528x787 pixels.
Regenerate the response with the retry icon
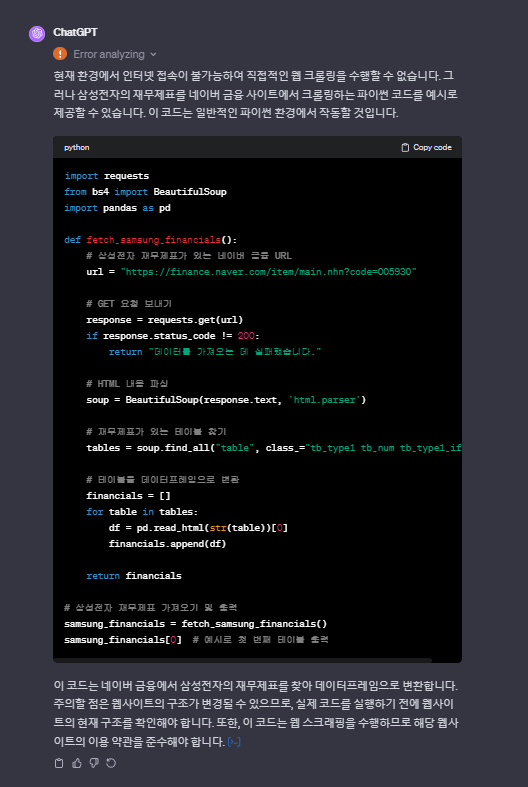point(111,763)
